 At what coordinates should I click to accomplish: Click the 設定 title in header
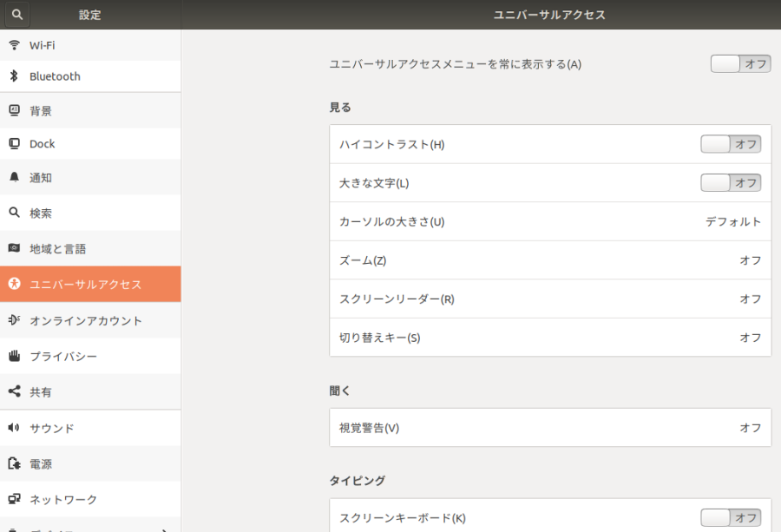click(89, 15)
